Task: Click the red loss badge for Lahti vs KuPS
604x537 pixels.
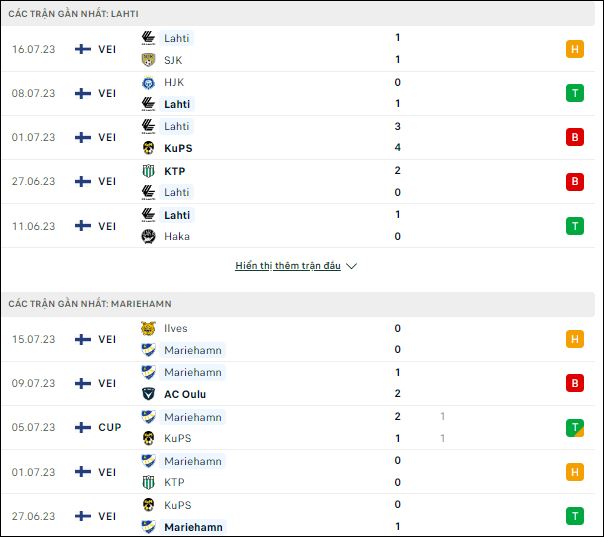Action: click(575, 137)
